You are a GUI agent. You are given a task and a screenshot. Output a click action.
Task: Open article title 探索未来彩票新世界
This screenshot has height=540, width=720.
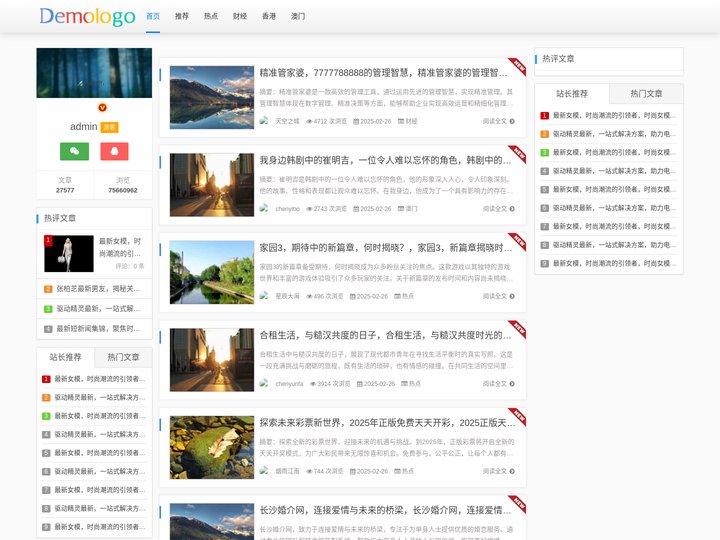tap(387, 423)
